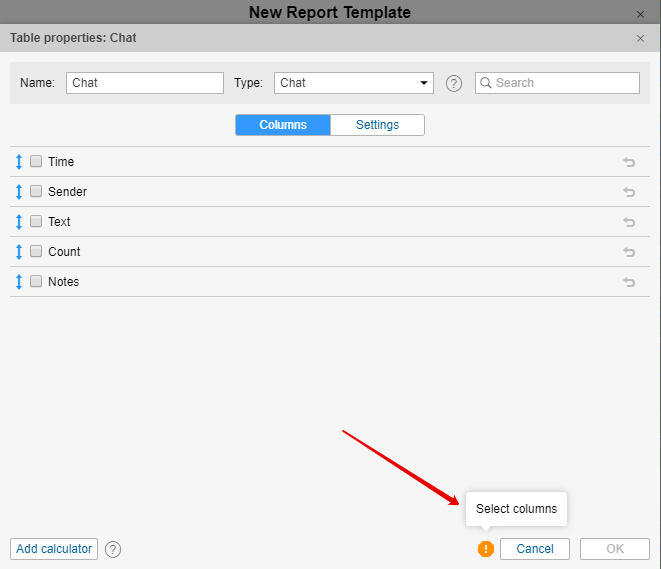Click the orange warning exclamation icon
This screenshot has height=569, width=661.
tap(486, 549)
